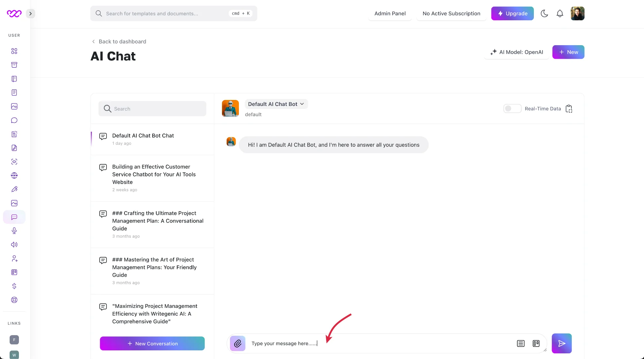Viewport: 644px width, 359px height.
Task: Open the speaker voiceover sidebar icon
Action: click(14, 245)
